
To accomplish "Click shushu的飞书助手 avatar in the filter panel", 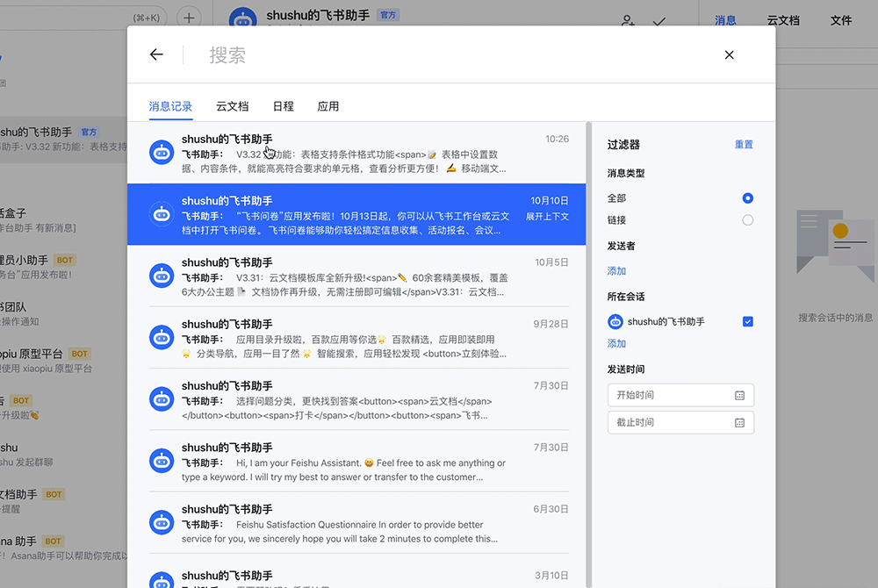I will [x=615, y=322].
